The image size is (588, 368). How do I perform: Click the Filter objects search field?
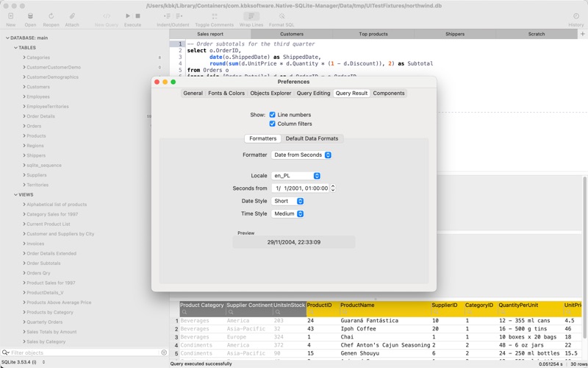85,353
